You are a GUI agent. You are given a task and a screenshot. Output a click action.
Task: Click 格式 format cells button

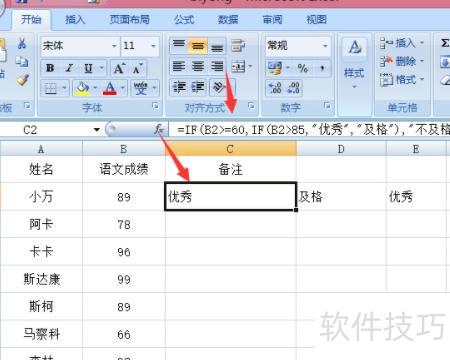click(402, 79)
